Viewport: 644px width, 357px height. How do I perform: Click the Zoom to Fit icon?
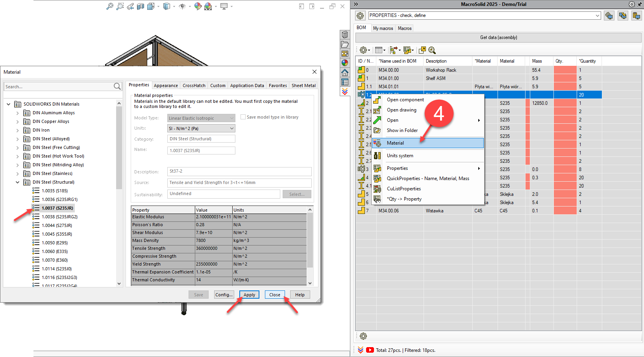click(110, 6)
